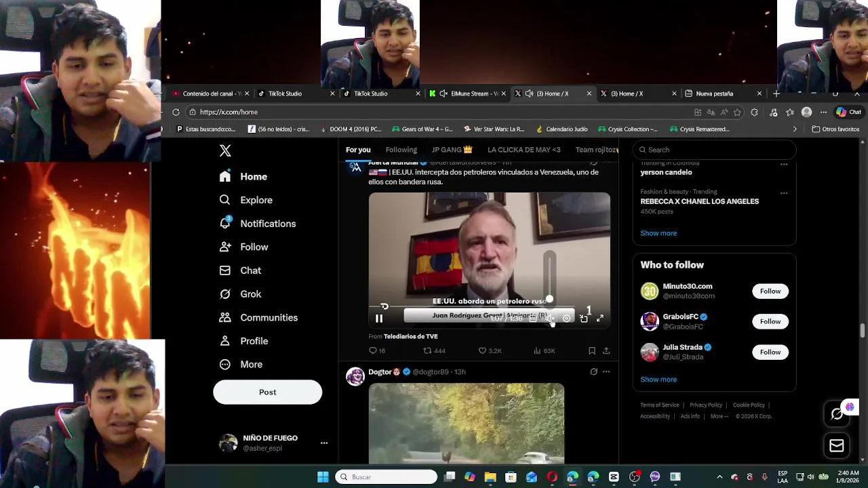Open Chat in the sidebar
Screen dimensions: 868x488
pos(240,270)
